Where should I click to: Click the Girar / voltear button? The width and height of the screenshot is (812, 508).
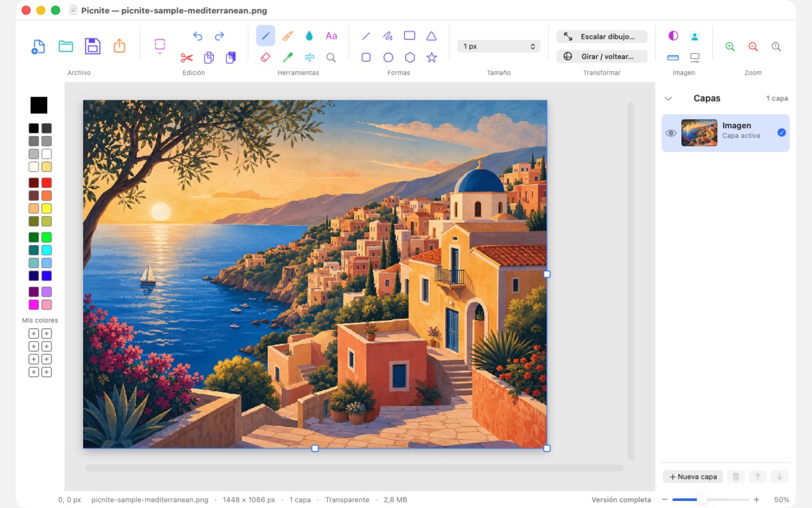(602, 57)
